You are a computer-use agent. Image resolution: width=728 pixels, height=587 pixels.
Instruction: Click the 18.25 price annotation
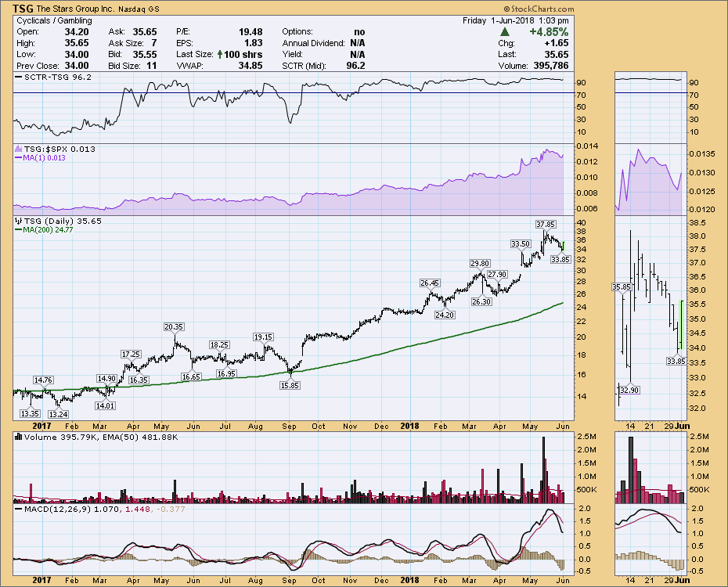219,344
